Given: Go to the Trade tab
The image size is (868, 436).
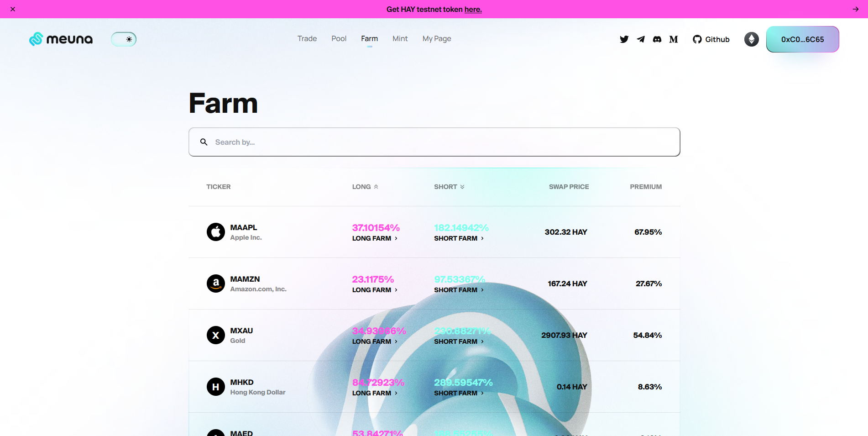Looking at the screenshot, I should pyautogui.click(x=307, y=39).
